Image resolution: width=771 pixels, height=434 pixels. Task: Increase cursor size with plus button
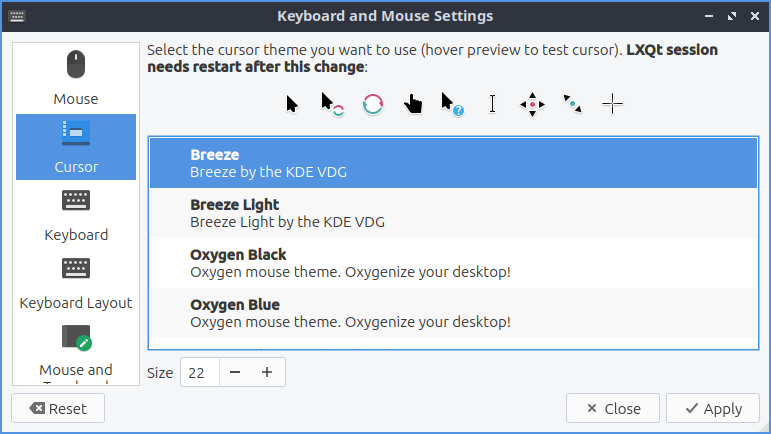[267, 372]
